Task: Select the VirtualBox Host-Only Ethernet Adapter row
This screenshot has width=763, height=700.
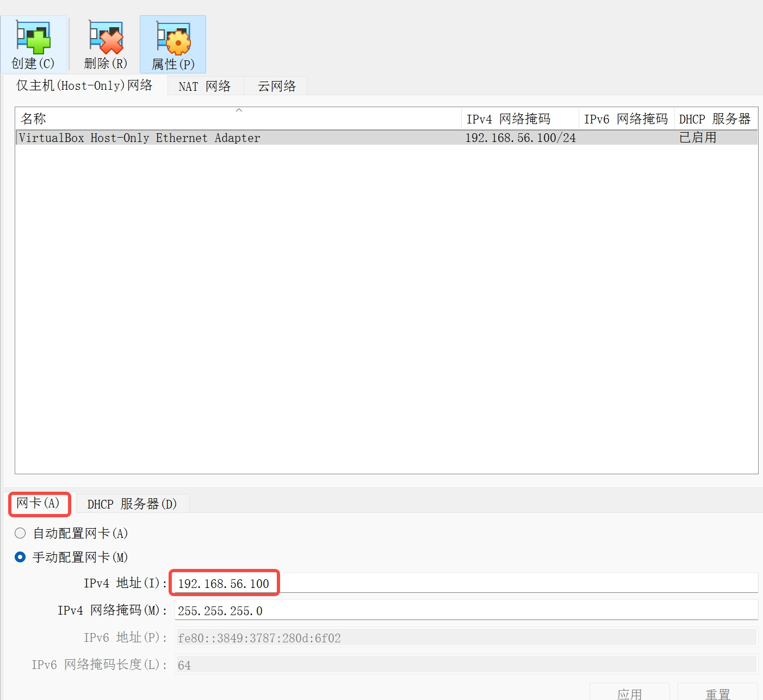Action: click(x=387, y=138)
